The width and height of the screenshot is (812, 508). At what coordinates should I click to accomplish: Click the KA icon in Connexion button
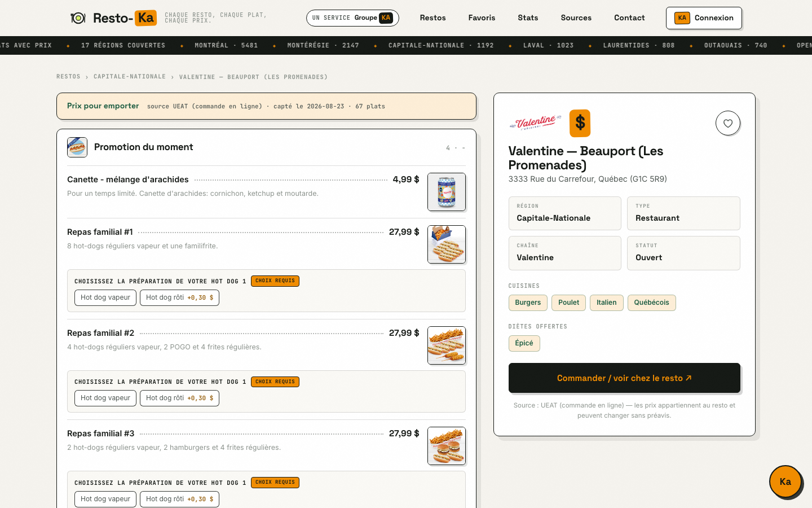[682, 18]
